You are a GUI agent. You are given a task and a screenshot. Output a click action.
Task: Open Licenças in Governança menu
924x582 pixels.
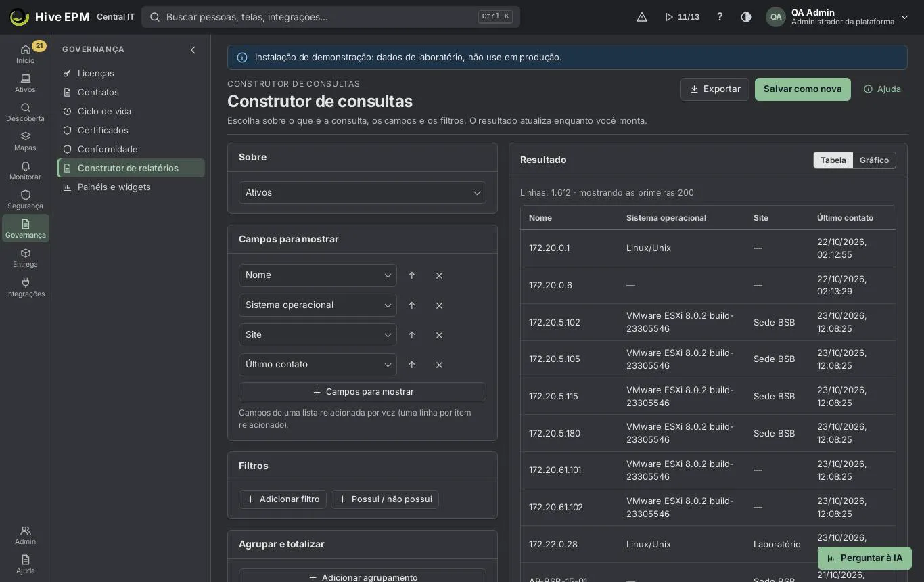(131, 73)
